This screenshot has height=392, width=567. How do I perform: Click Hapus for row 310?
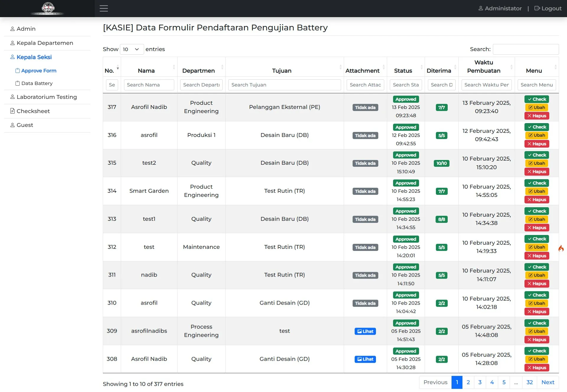pyautogui.click(x=537, y=312)
